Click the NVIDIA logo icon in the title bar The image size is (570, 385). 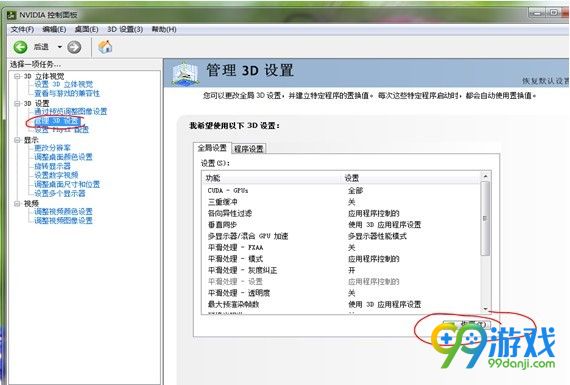coord(12,15)
